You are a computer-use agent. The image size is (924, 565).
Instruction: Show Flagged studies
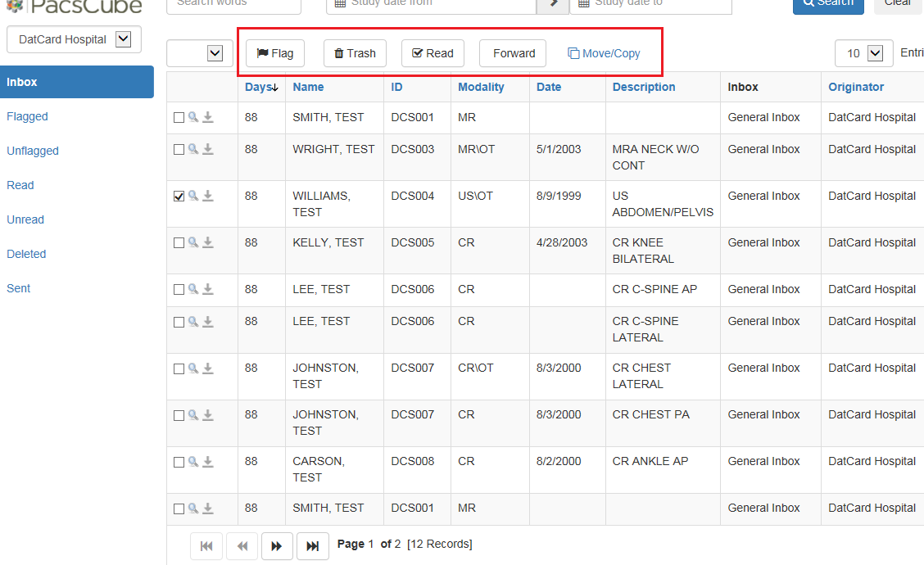pos(27,116)
